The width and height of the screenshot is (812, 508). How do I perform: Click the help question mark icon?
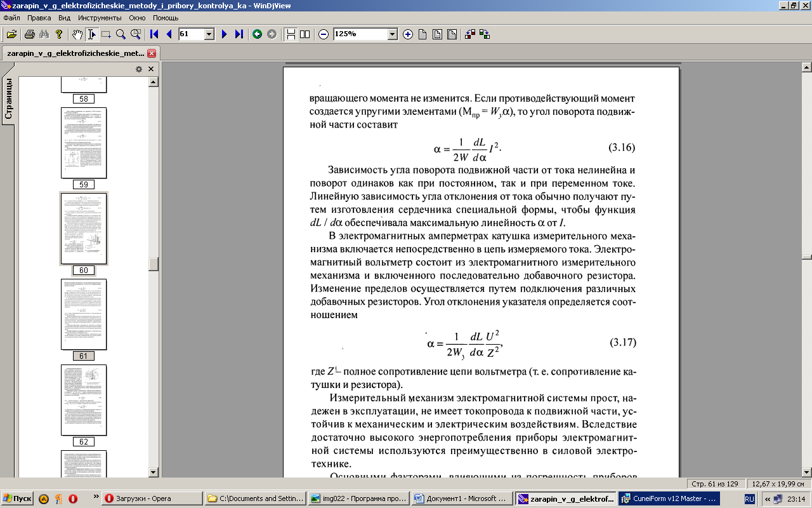pos(59,34)
